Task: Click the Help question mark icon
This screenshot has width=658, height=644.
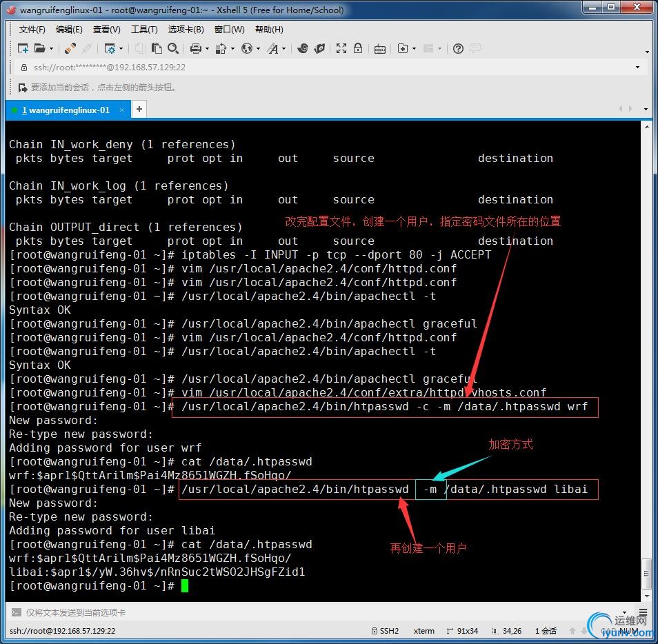Action: [x=458, y=49]
